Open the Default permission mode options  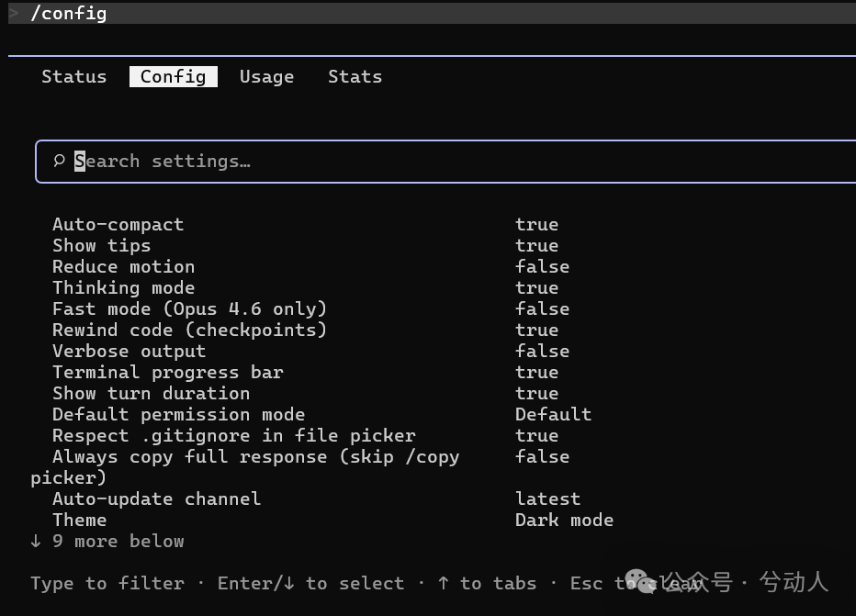tap(553, 415)
